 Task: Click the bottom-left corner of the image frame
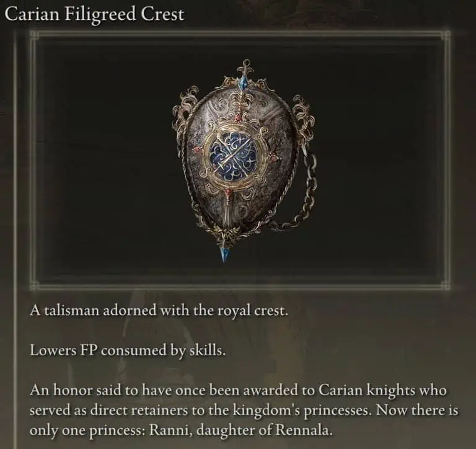[x=35, y=285]
